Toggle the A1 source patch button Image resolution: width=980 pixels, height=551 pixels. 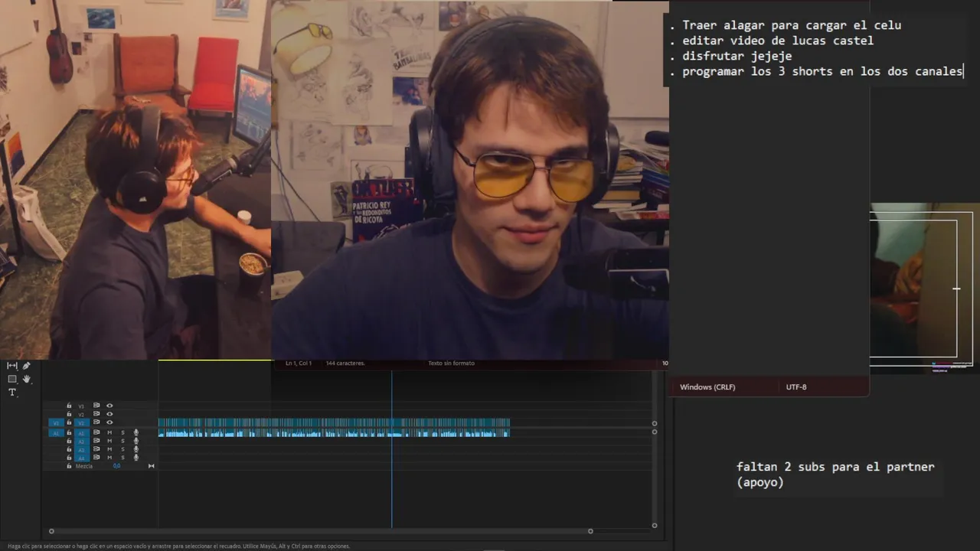[x=56, y=433]
